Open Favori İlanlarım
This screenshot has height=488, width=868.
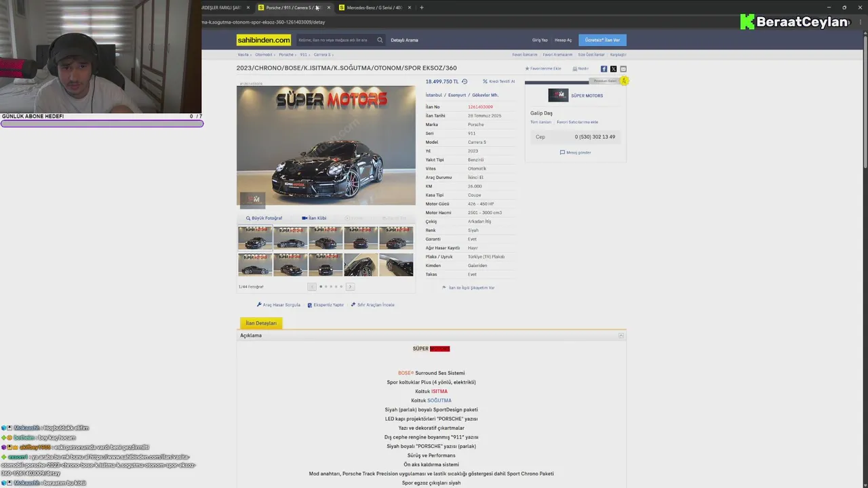click(x=525, y=54)
